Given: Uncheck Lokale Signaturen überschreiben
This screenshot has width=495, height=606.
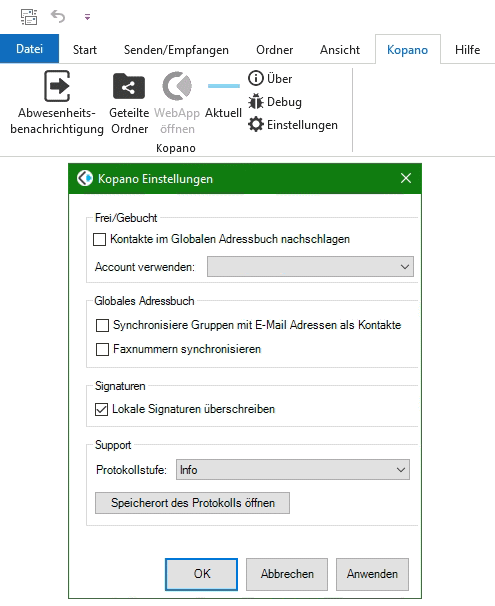Looking at the screenshot, I should point(101,409).
